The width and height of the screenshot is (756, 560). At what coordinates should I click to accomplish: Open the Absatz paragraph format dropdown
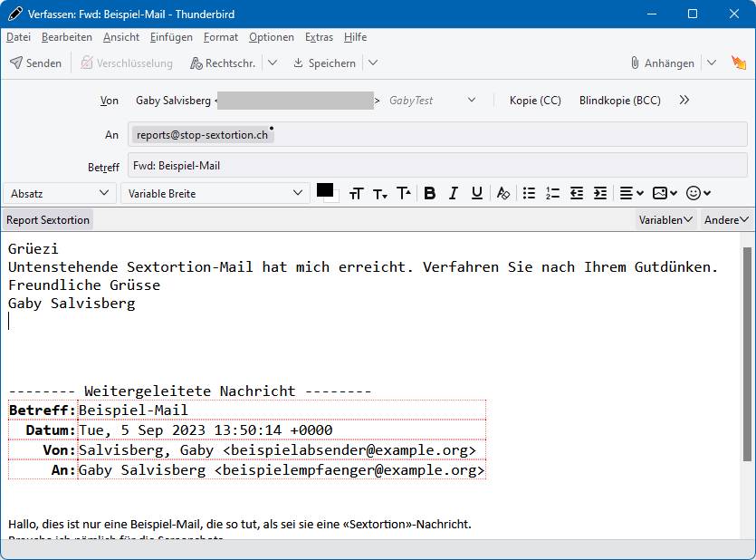59,193
